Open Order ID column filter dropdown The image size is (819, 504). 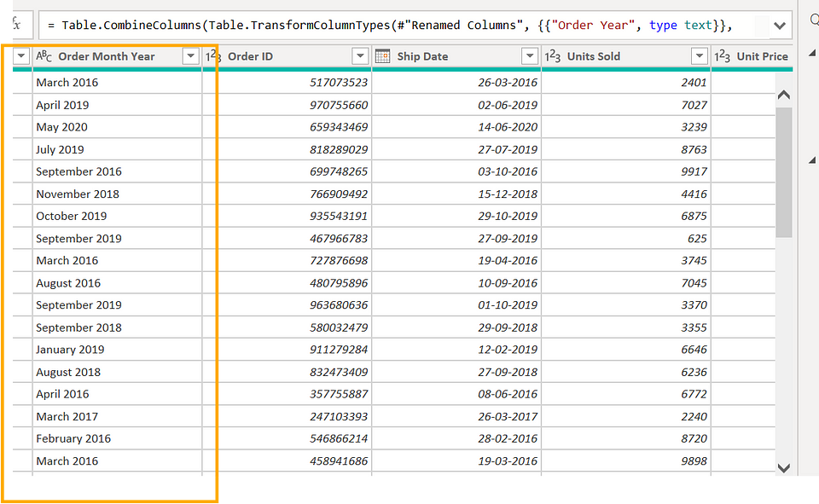[360, 56]
